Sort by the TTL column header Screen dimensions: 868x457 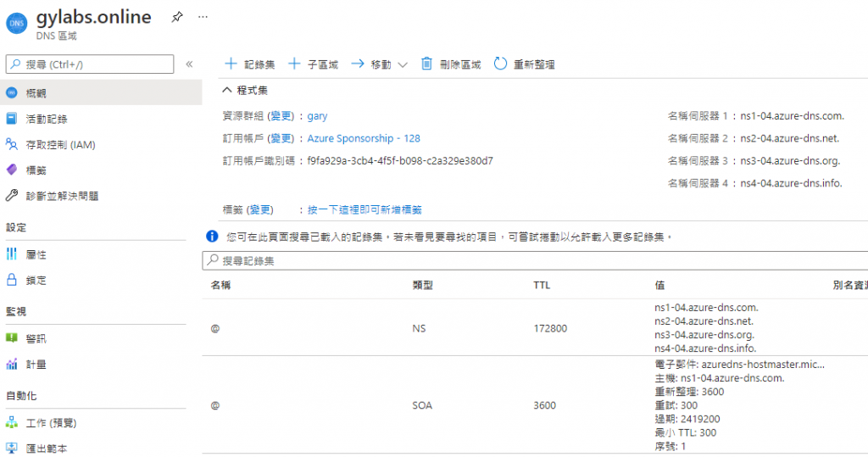coord(542,285)
